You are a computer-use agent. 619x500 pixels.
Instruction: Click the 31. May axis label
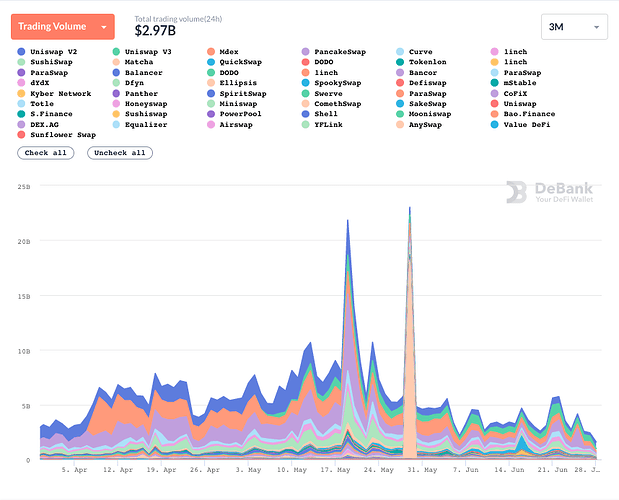[x=422, y=470]
